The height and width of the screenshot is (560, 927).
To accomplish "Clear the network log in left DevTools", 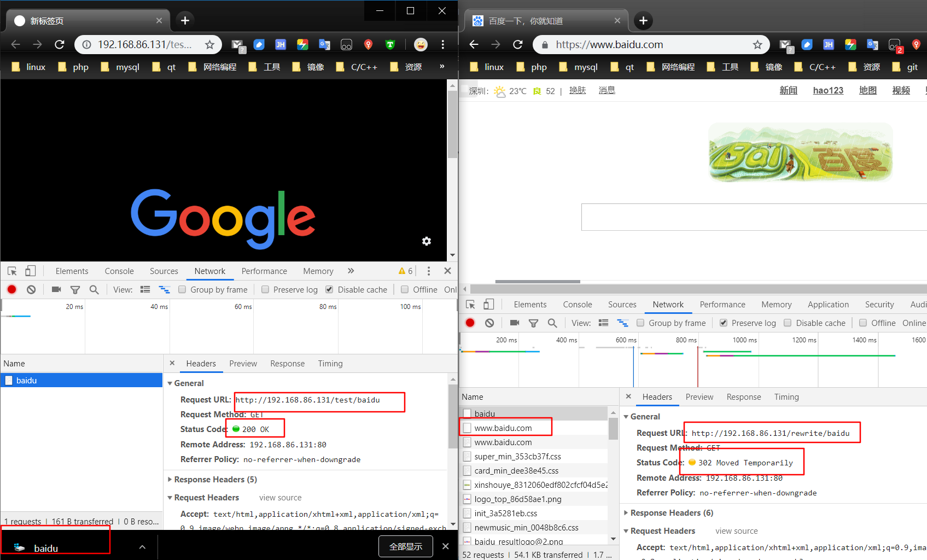I will coord(31,289).
